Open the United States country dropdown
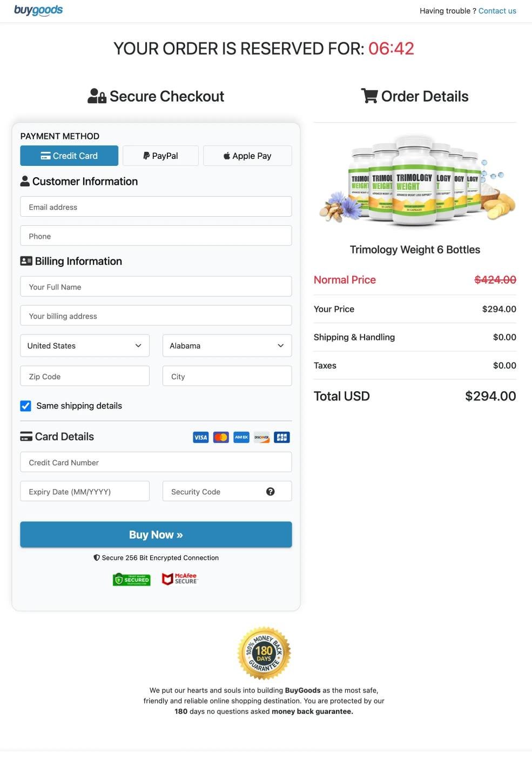532x757 pixels. [84, 345]
